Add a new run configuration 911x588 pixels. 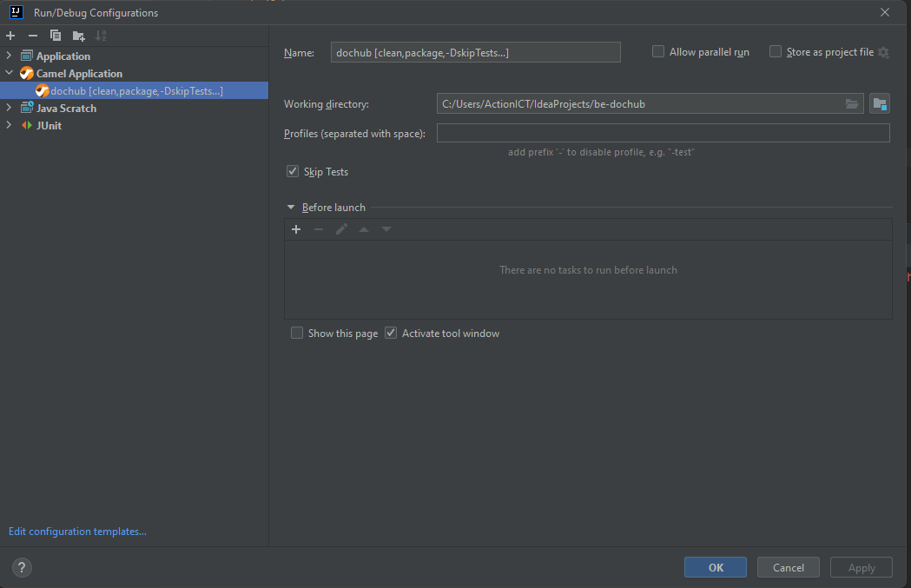tap(10, 36)
